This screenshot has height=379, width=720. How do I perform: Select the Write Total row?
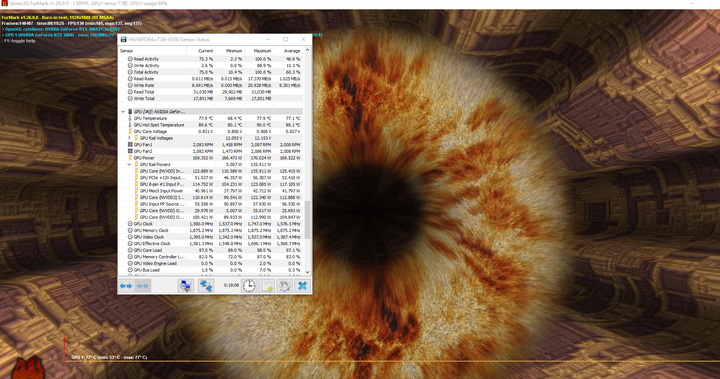[211, 98]
